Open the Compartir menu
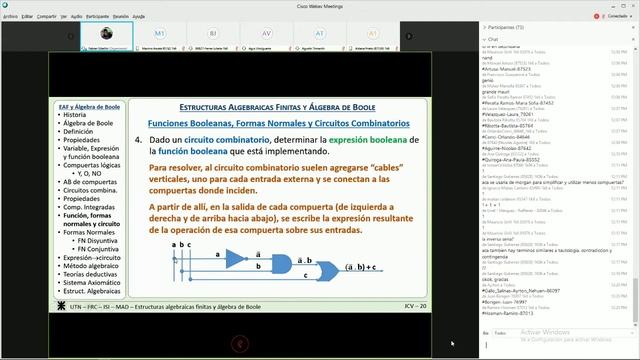This screenshot has width=640, height=360. coord(47,17)
